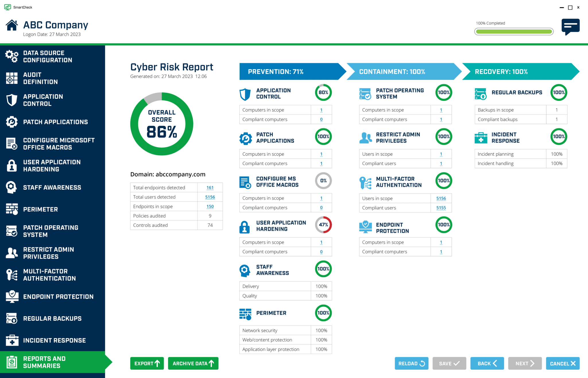Open the Recovery: 100% section header
The image size is (588, 378).
pyautogui.click(x=517, y=71)
